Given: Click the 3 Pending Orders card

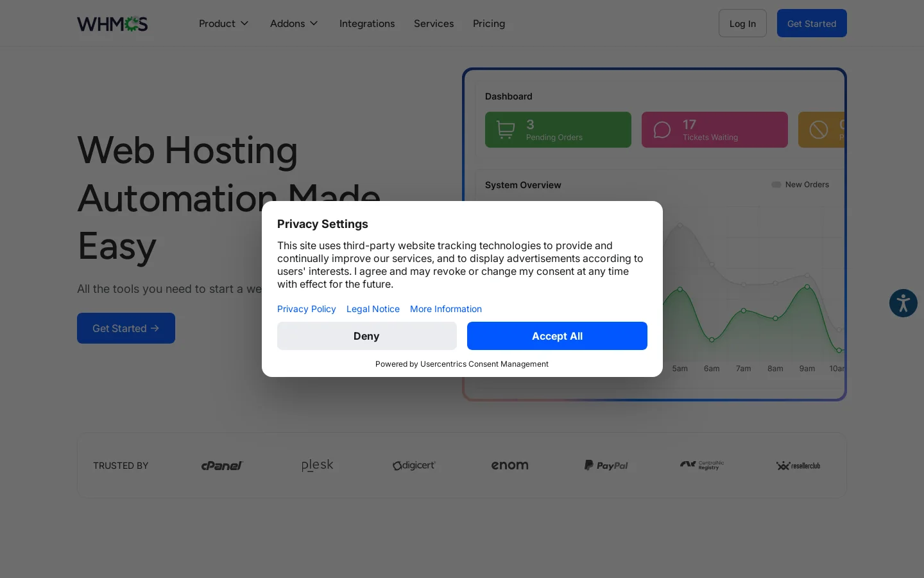Looking at the screenshot, I should (x=558, y=130).
